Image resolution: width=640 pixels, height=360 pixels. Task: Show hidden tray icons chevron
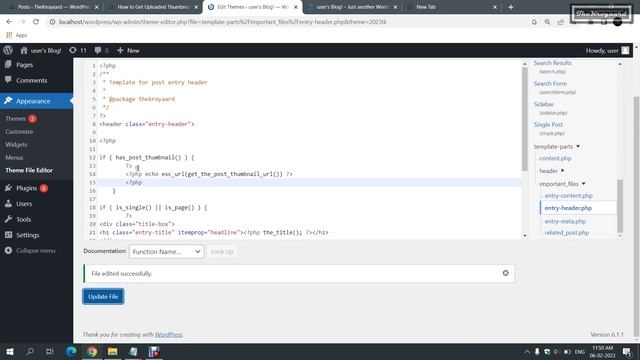527,351
